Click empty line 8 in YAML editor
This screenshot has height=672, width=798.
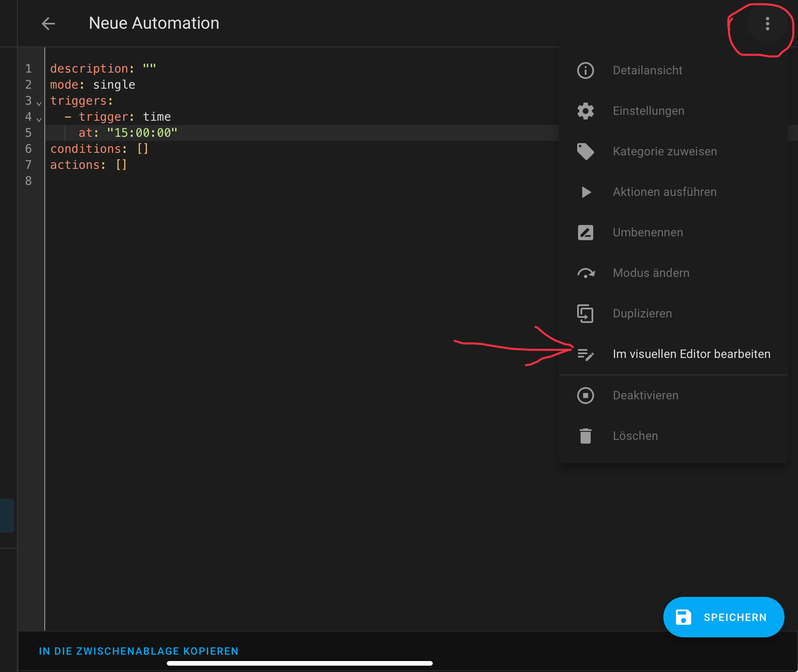click(169, 181)
